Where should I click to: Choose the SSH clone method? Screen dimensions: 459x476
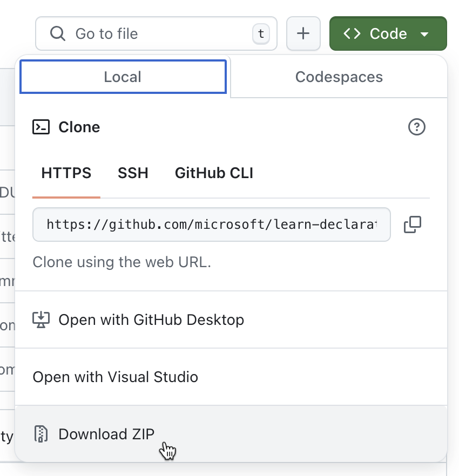(133, 173)
